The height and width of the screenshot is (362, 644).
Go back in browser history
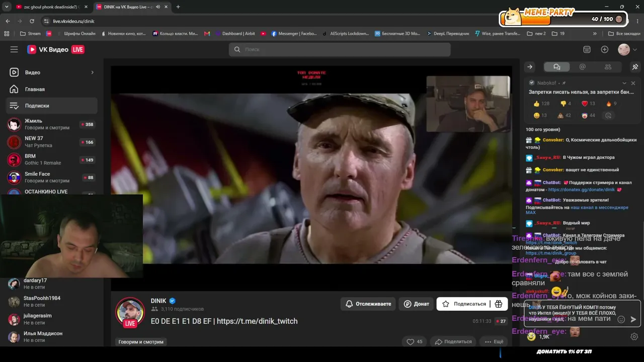click(8, 21)
